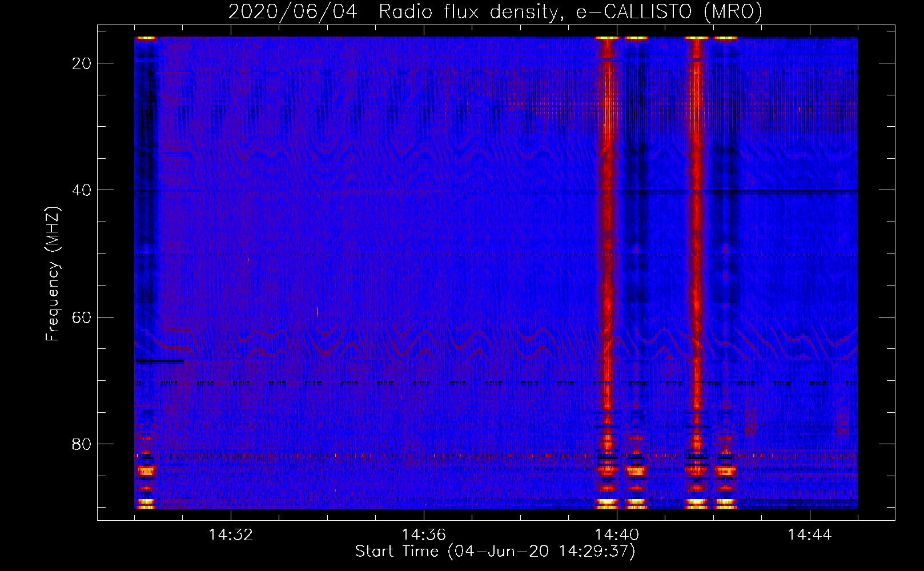Click the 60 frequency tick label
Viewport: 924px width, 571px height.
82,317
